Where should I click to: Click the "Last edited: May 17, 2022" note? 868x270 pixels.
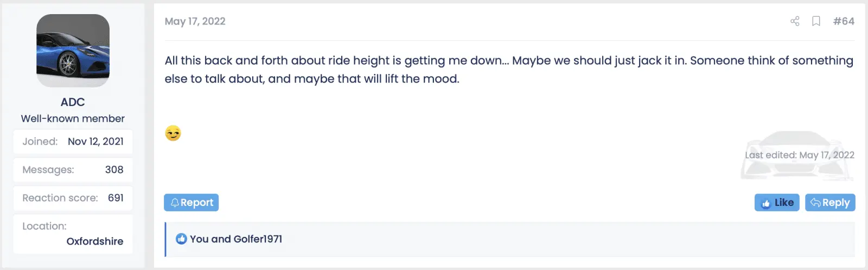799,155
